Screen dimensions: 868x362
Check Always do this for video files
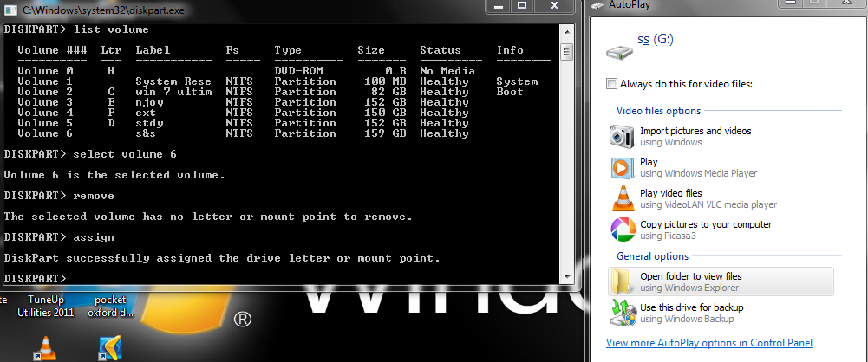[611, 84]
